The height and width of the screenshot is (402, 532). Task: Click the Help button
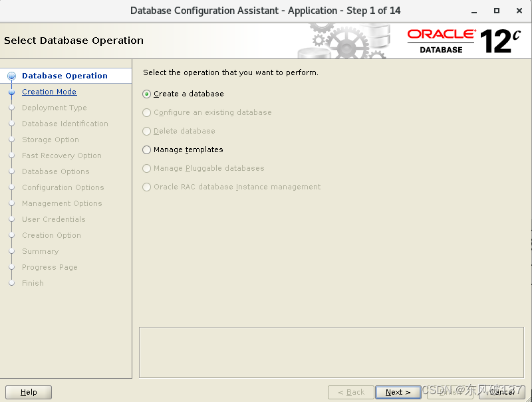coord(28,392)
